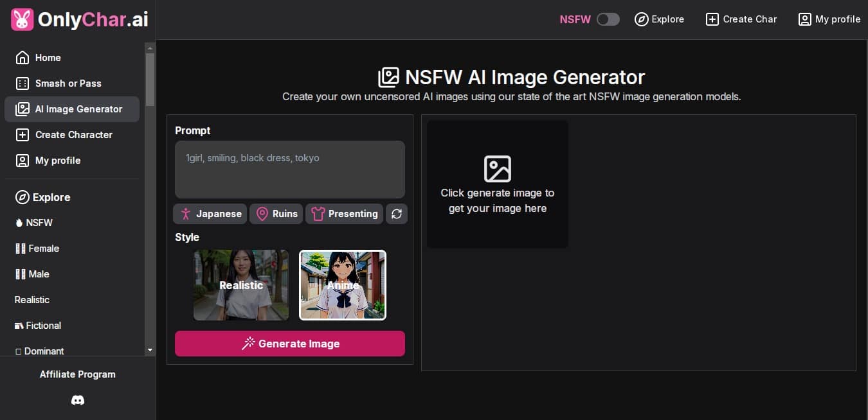Screen dimensions: 868x420
Task: Open Home from the sidebar
Action: (x=72, y=58)
